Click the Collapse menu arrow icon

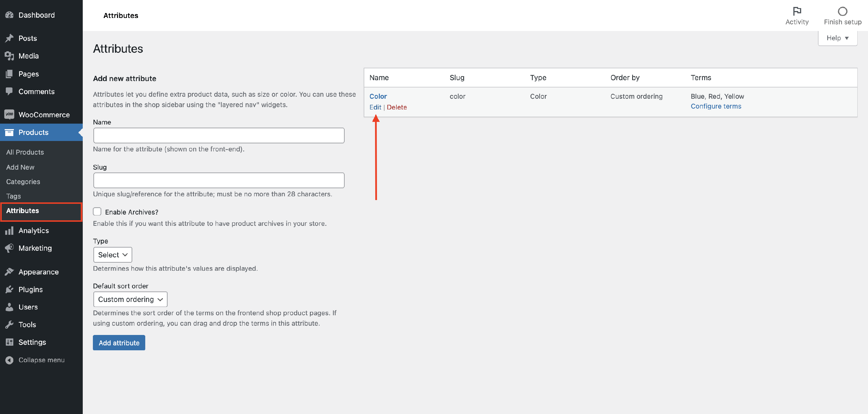point(10,360)
